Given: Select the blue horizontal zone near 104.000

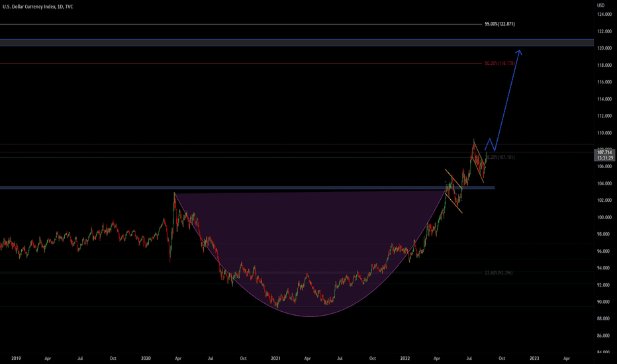Looking at the screenshot, I should 247,188.
